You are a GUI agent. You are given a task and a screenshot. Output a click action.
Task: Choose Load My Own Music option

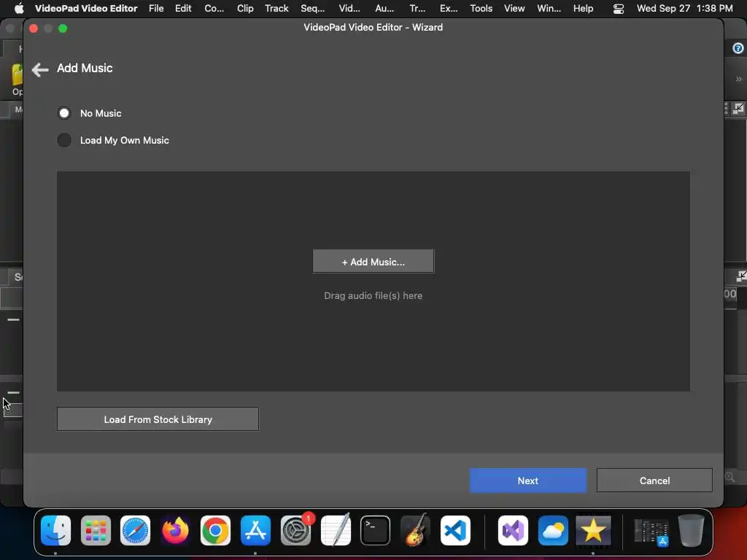tap(64, 140)
